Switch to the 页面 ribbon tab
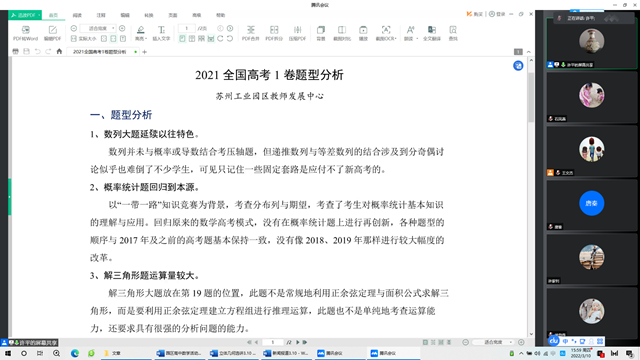This screenshot has height=360, width=640. click(173, 15)
